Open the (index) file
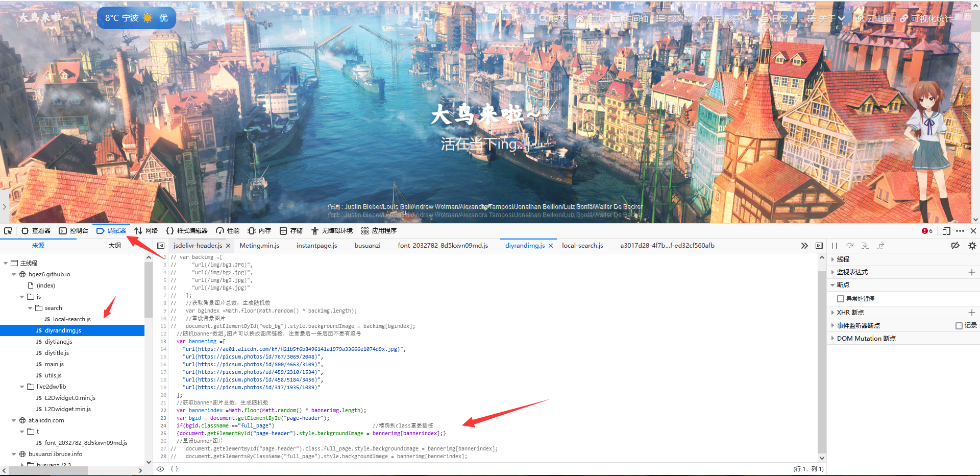 pos(45,285)
